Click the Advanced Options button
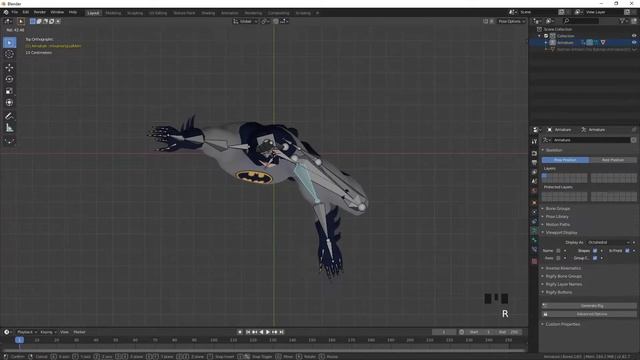The width and height of the screenshot is (640, 360). 589,314
